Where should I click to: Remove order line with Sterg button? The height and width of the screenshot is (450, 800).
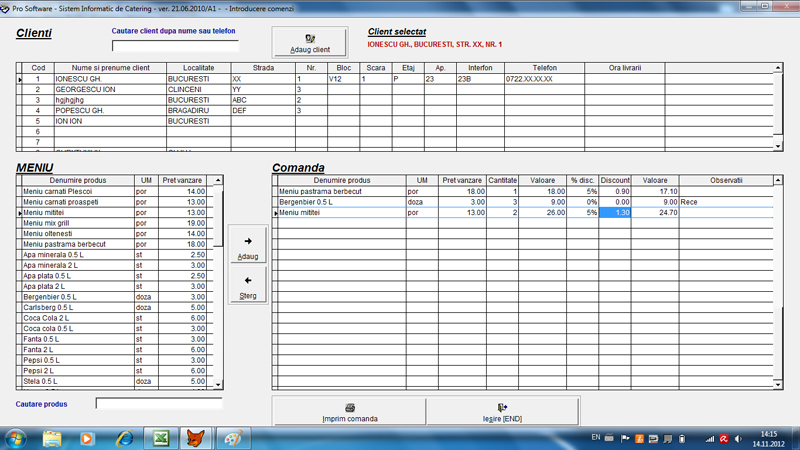[x=248, y=284]
